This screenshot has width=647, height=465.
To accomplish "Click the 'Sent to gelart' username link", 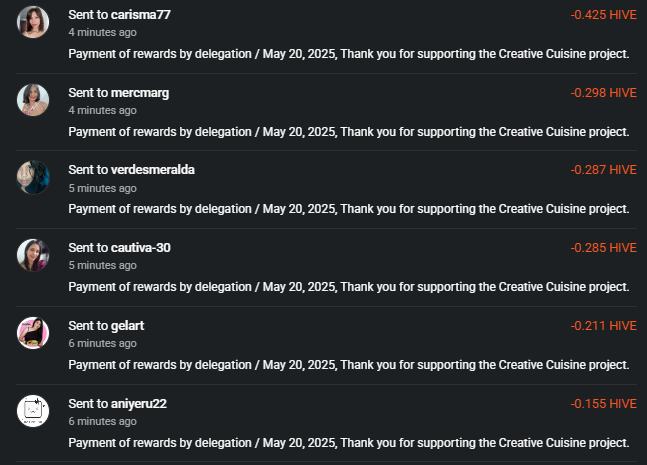I will tap(106, 326).
